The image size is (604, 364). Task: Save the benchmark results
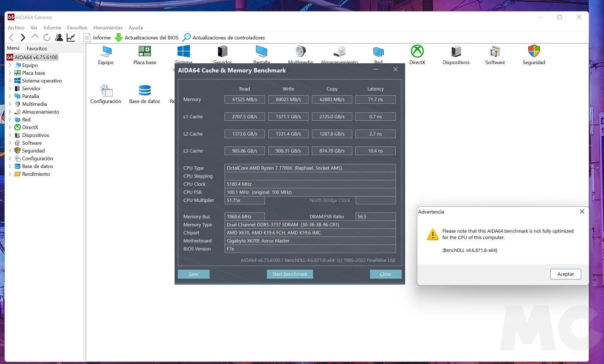point(193,274)
